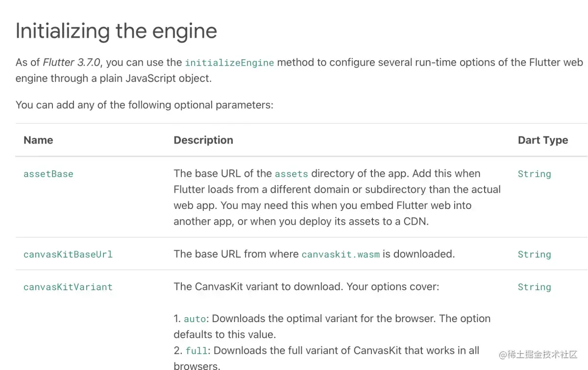Screen dimensions: 588x370
Task: Select the canvasKitBaseUrl parameter name
Action: 68,254
